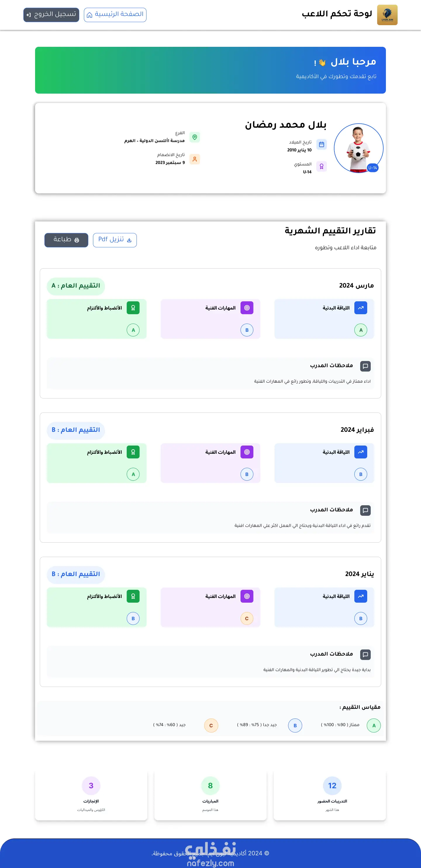Screen dimensions: 421x868
Task: Click the March coach notes chat icon
Action: [365, 366]
